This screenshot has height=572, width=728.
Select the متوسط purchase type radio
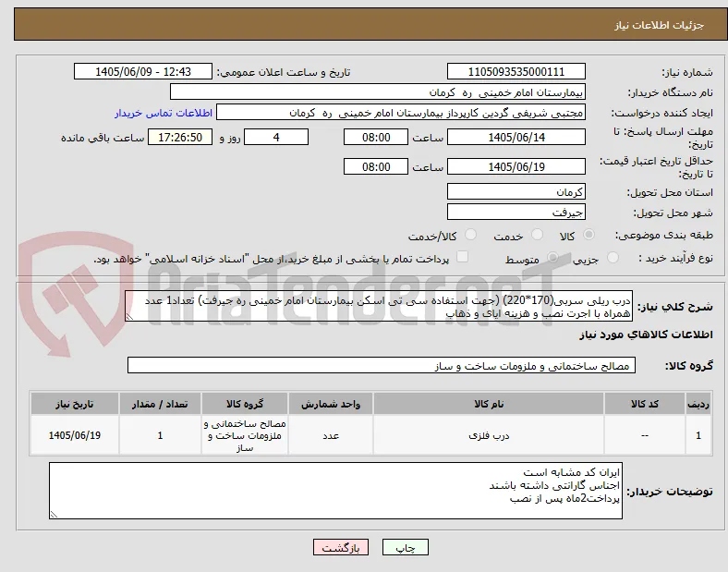(552, 258)
